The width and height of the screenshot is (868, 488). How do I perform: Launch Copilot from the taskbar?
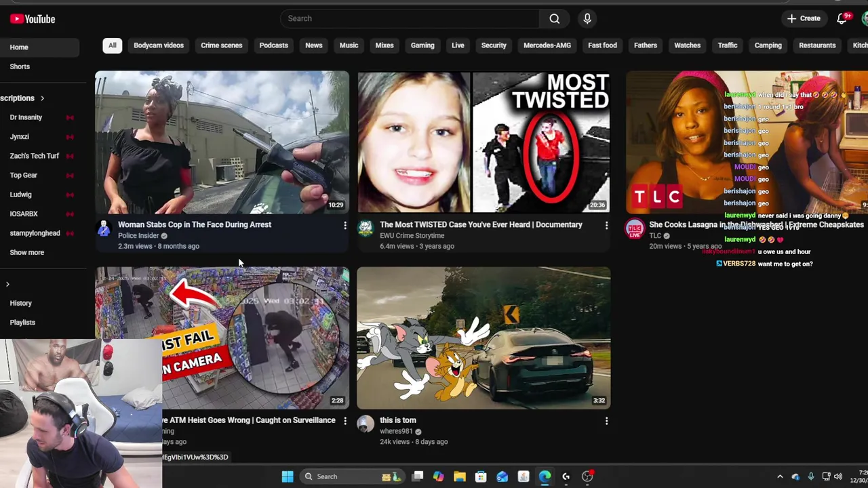click(438, 476)
